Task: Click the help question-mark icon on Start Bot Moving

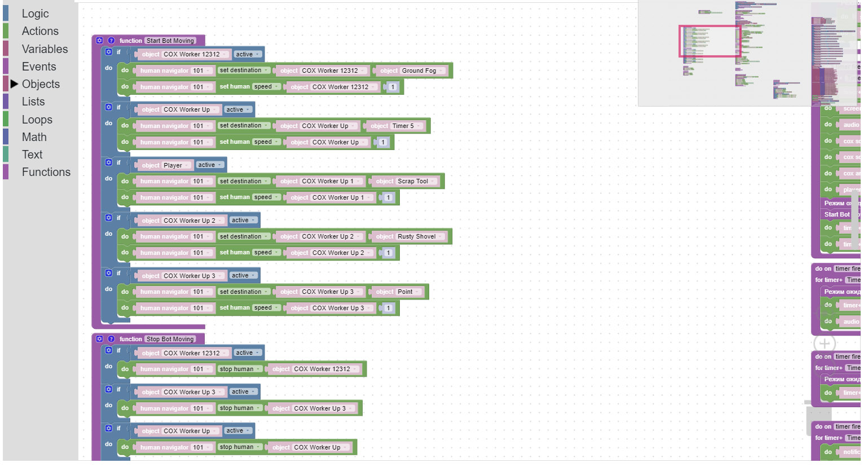Action: click(x=111, y=40)
